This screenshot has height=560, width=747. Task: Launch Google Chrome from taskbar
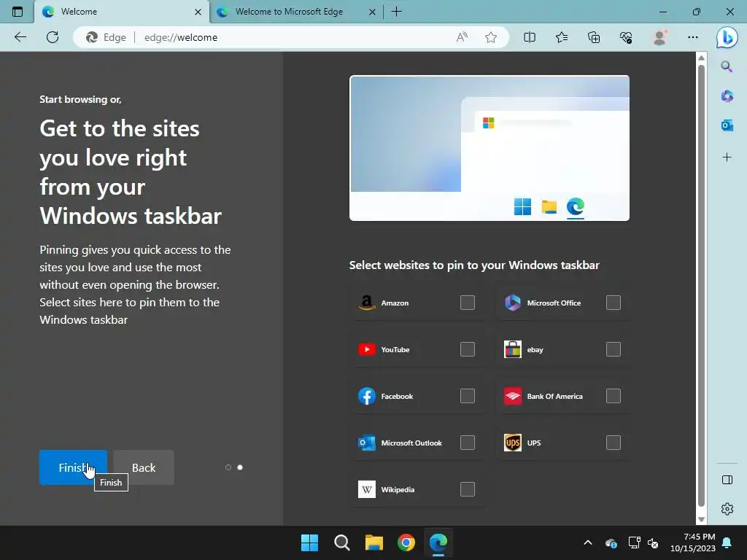[406, 542]
